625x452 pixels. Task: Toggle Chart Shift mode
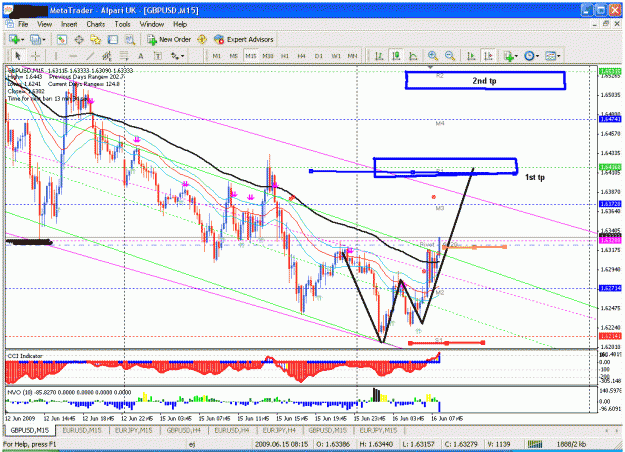point(488,56)
